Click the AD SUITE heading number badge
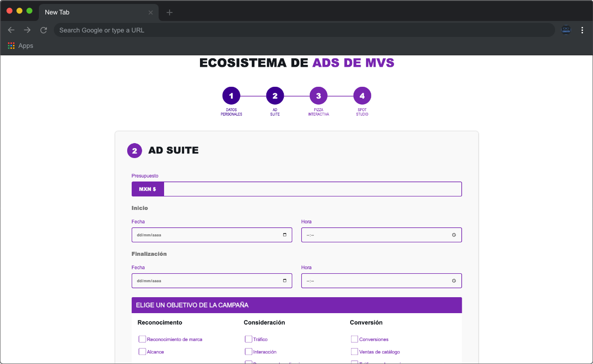This screenshot has height=364, width=593. [x=134, y=151]
